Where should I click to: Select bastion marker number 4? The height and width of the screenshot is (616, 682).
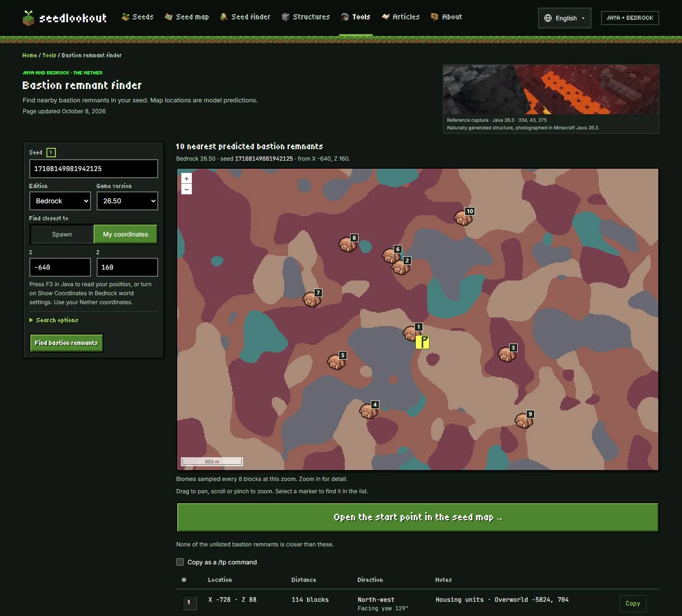click(x=368, y=411)
